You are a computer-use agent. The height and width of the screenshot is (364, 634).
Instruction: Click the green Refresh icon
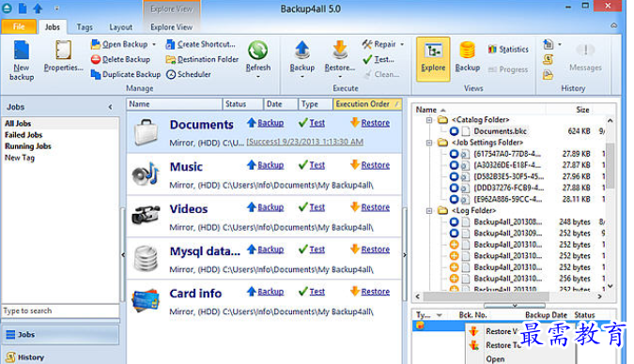click(258, 50)
